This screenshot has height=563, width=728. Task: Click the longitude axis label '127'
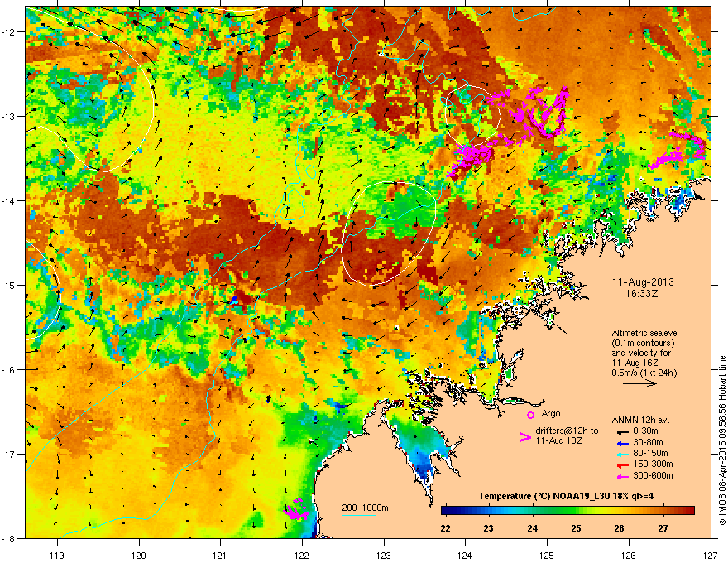click(x=711, y=556)
